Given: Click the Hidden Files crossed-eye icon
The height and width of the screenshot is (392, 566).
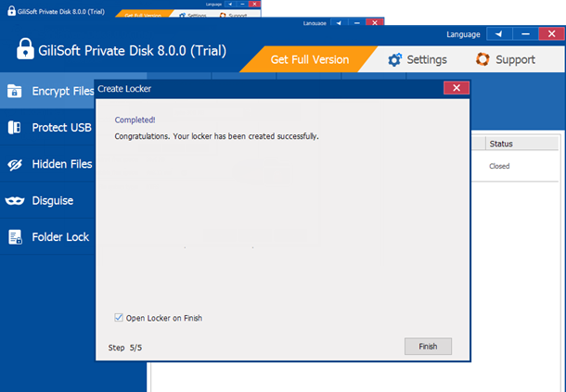Looking at the screenshot, I should (x=15, y=164).
